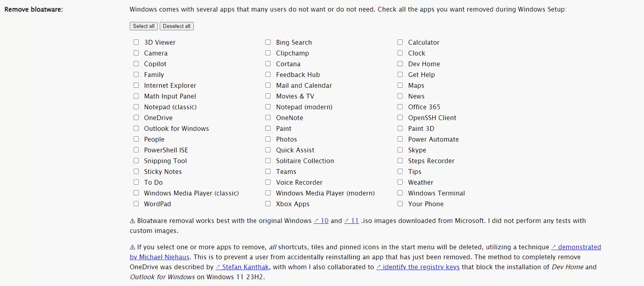Check the Clock checkbox
Image resolution: width=644 pixels, height=286 pixels.
click(x=400, y=53)
